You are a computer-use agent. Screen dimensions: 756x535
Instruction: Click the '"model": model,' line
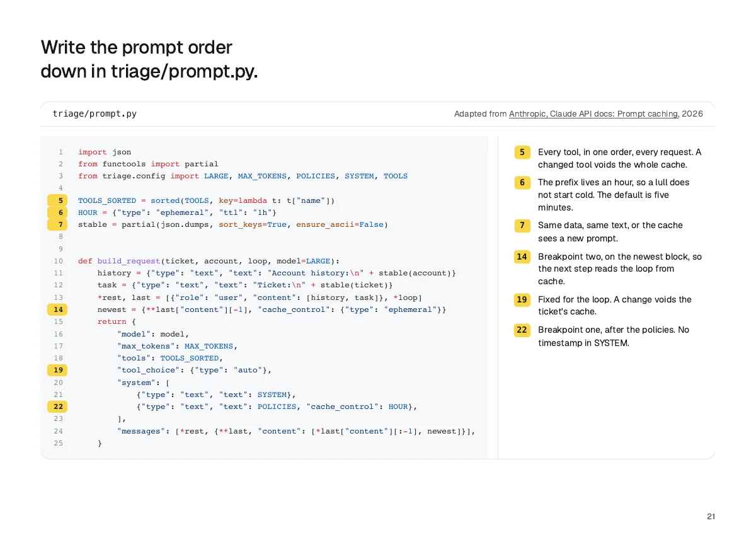[x=153, y=334]
